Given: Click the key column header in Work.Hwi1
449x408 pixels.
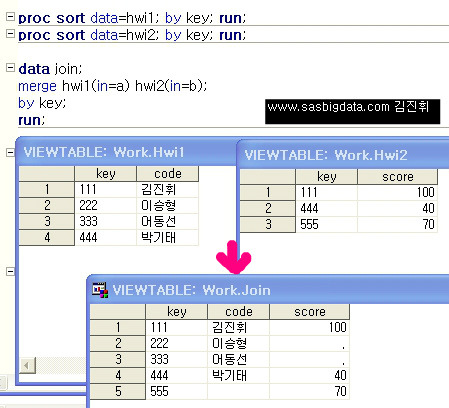Looking at the screenshot, I should click(x=106, y=174).
